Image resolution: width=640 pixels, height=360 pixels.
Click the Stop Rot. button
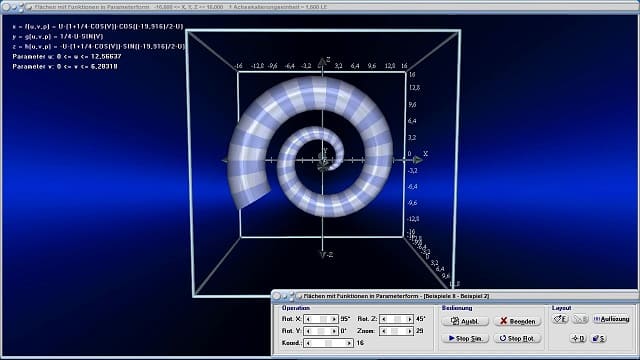pyautogui.click(x=518, y=338)
